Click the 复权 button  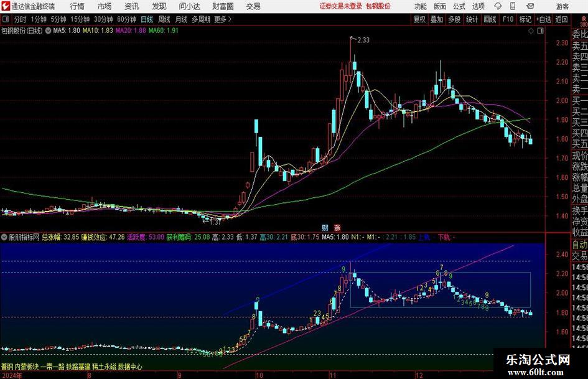tap(419, 19)
